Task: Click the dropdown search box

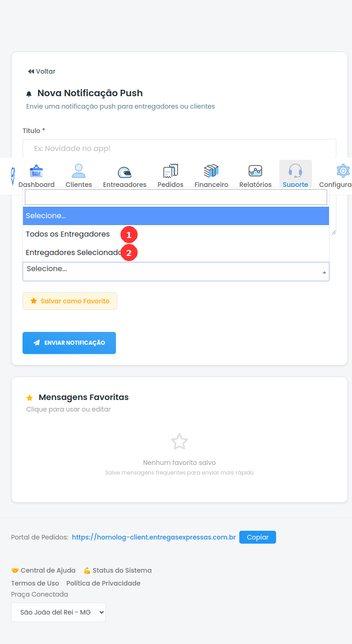Action: [x=176, y=197]
